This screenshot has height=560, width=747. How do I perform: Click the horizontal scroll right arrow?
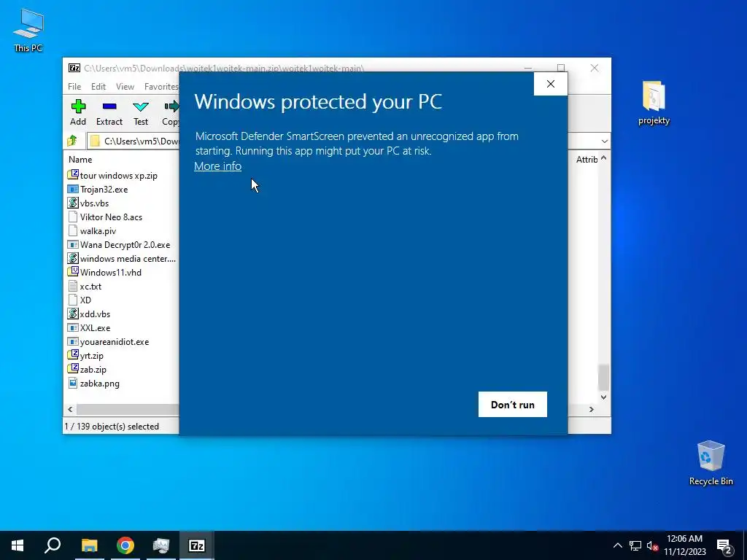point(592,409)
